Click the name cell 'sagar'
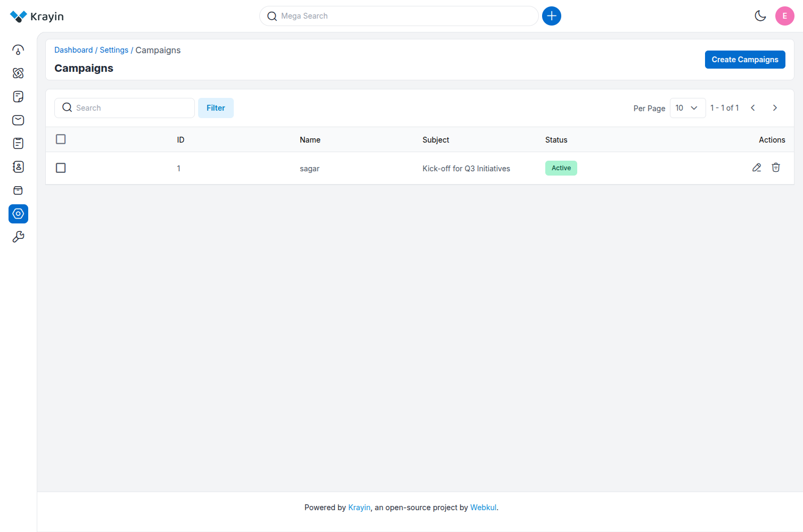 (x=309, y=169)
